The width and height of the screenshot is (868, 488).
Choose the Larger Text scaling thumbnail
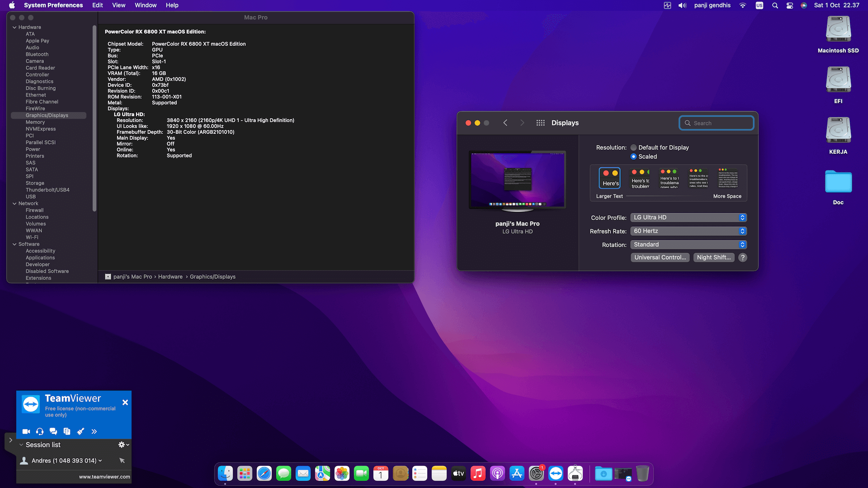point(609,178)
